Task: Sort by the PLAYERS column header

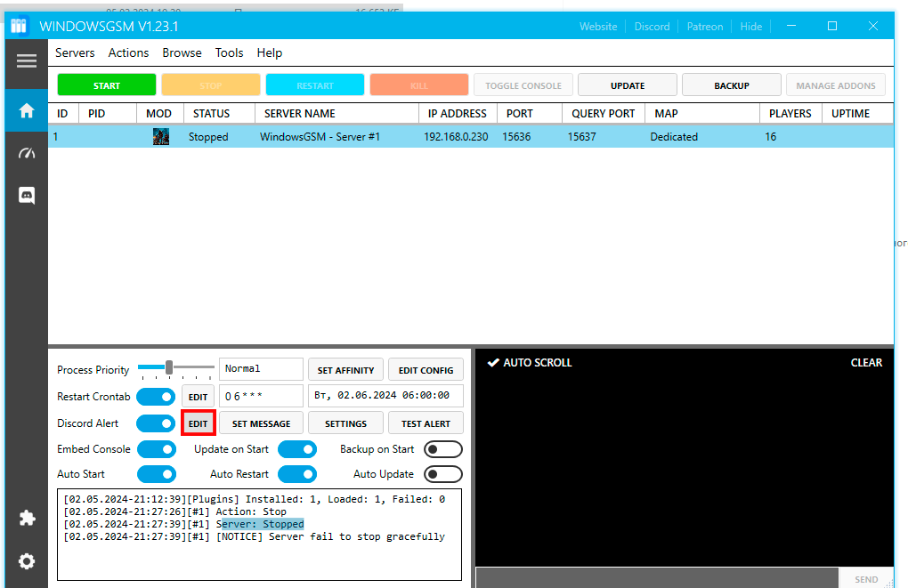Action: pyautogui.click(x=790, y=114)
